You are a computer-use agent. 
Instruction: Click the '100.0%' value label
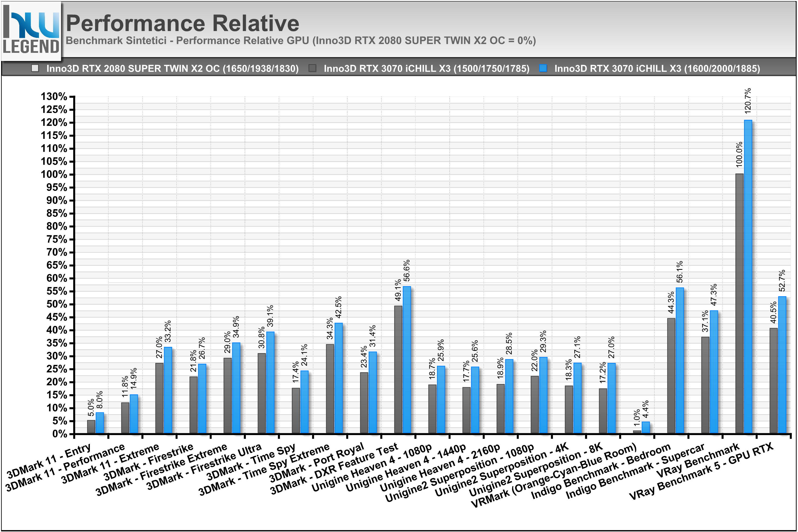tap(740, 155)
